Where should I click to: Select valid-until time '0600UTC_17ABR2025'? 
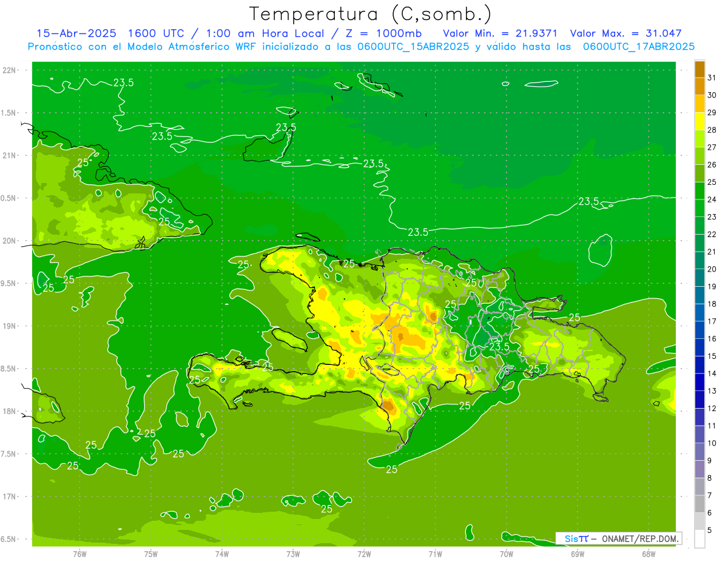click(639, 46)
